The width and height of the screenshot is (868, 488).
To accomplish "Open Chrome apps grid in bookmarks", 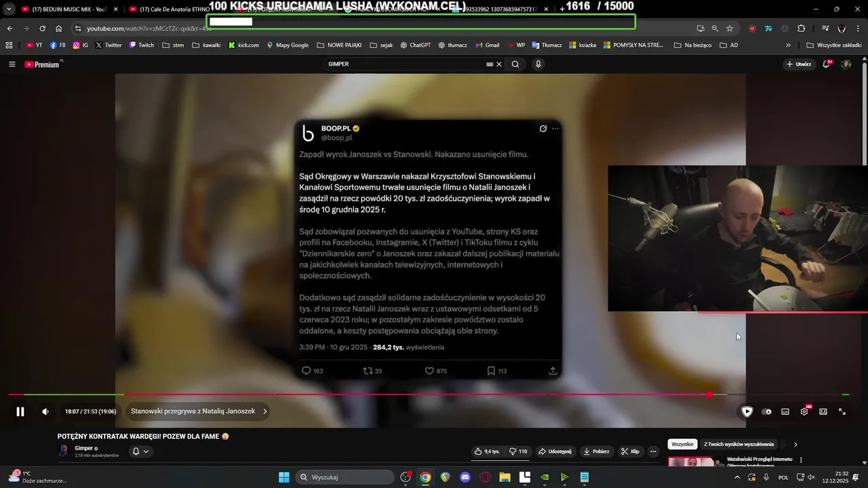I will pyautogui.click(x=9, y=45).
